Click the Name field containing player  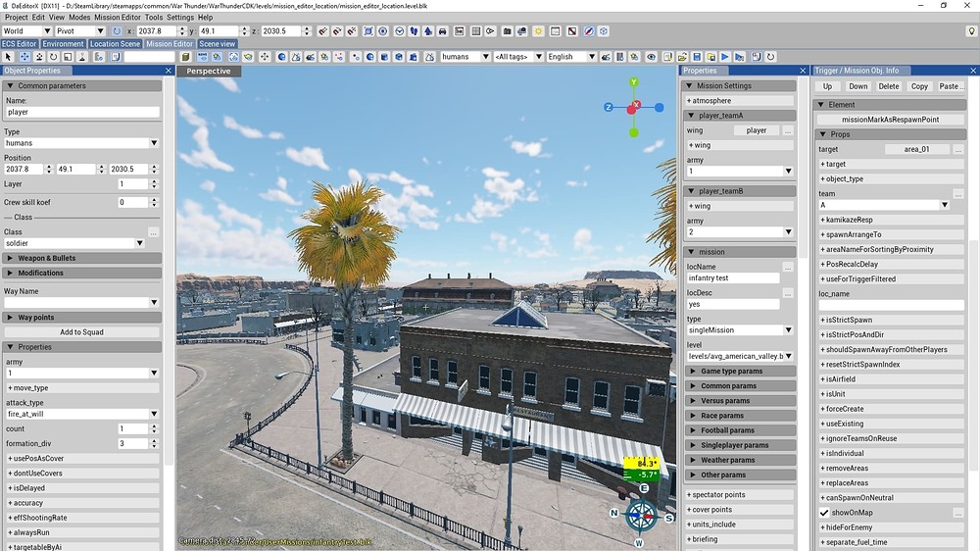tap(82, 112)
